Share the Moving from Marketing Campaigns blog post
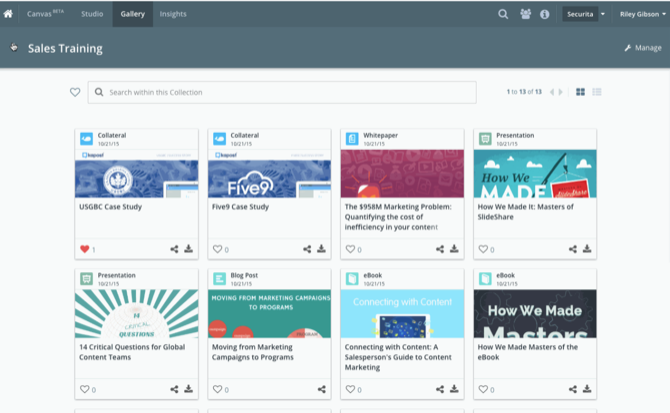This screenshot has width=670, height=413. point(322,389)
